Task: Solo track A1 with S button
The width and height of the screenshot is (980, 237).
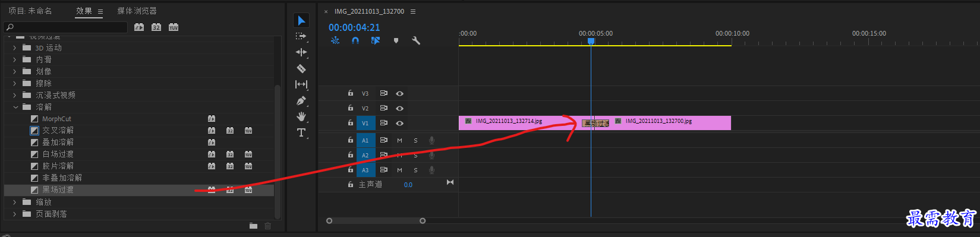Action: (x=415, y=140)
